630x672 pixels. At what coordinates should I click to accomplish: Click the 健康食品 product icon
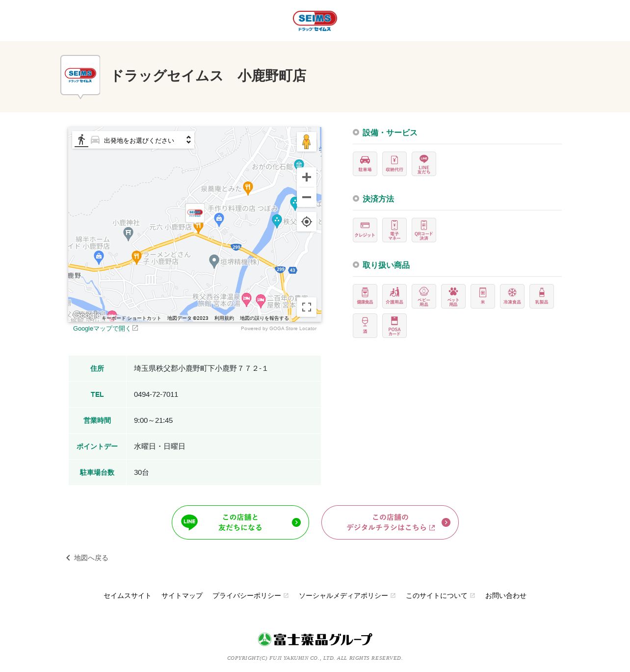click(365, 296)
